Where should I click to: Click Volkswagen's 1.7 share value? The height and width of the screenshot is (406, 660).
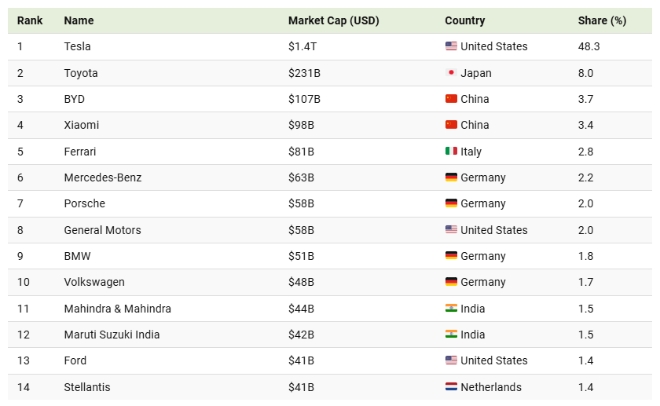(x=586, y=282)
